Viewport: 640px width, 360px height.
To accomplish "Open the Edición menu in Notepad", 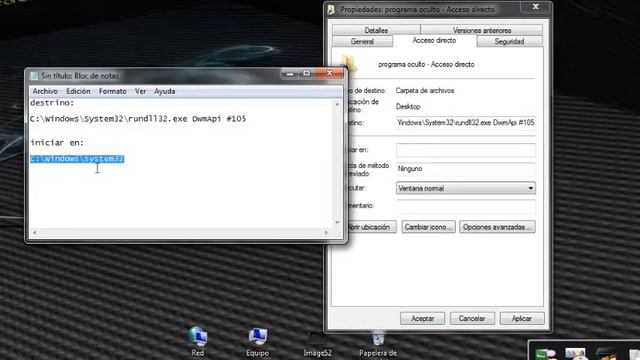I will [78, 91].
